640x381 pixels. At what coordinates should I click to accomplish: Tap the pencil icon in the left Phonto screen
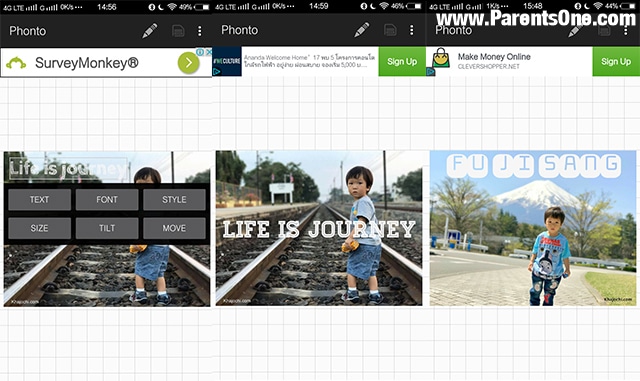coord(149,31)
